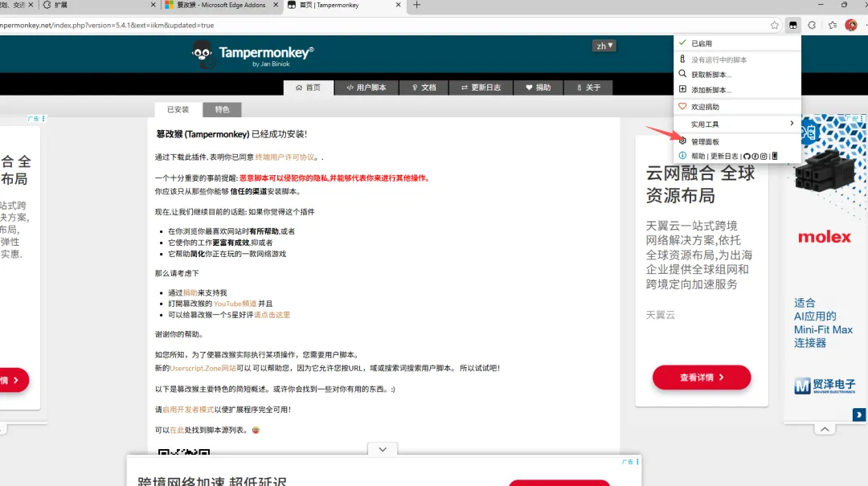Click the phone icon in popup footer
This screenshot has width=868, height=486.
click(775, 156)
